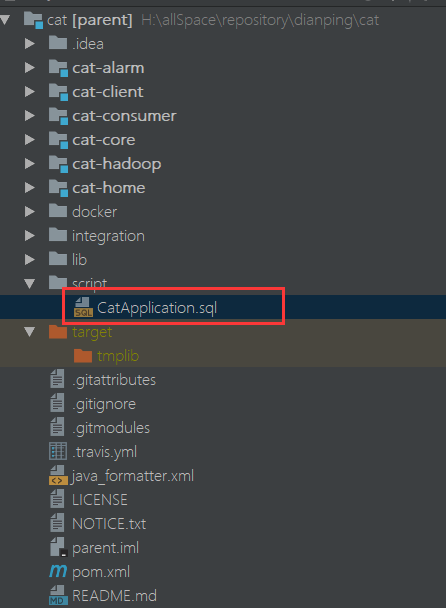Select the cat-home module entry

(x=109, y=188)
